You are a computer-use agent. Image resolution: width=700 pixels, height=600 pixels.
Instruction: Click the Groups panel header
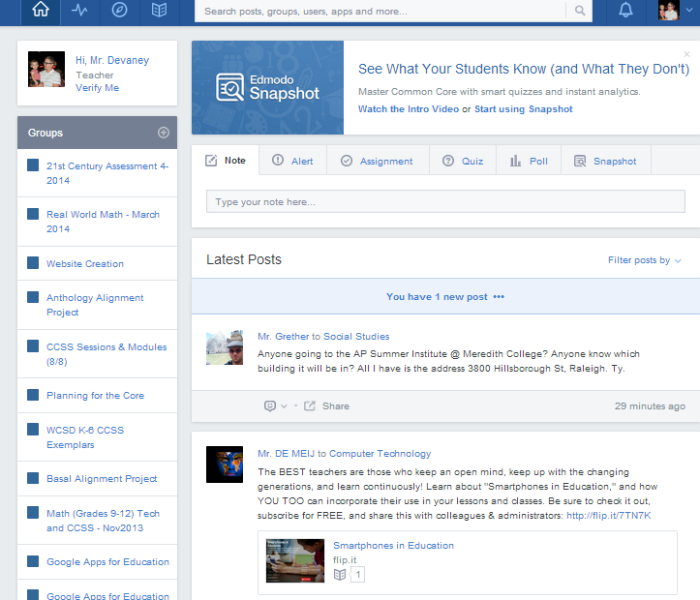[98, 133]
